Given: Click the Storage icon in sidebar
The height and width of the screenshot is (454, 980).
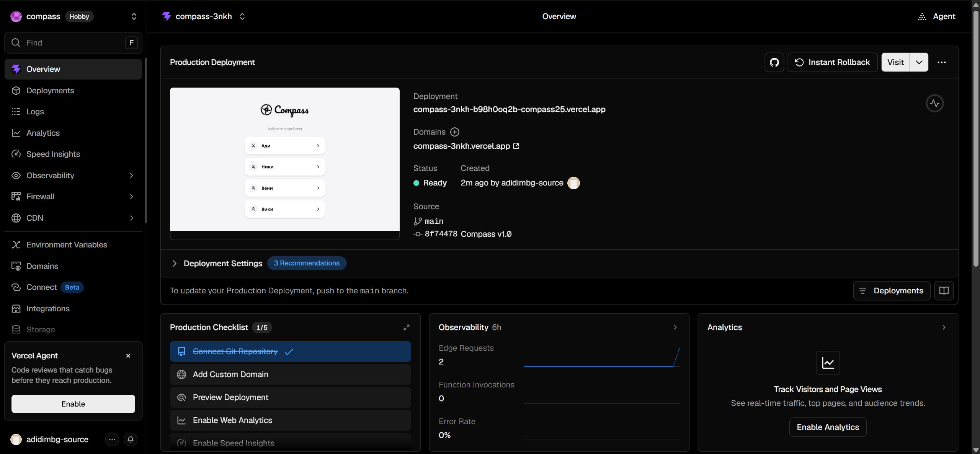Looking at the screenshot, I should pyautogui.click(x=16, y=330).
